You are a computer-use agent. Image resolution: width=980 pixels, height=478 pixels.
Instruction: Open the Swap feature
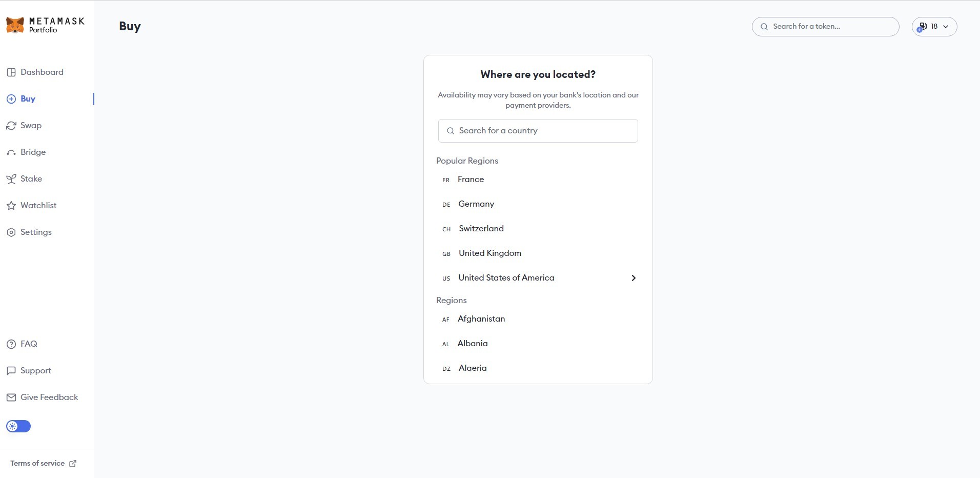[31, 126]
